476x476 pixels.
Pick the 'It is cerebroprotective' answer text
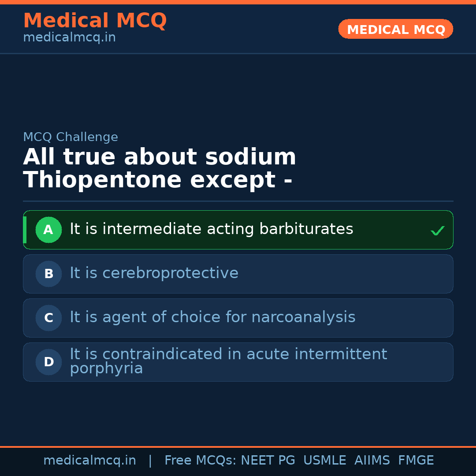154,273
